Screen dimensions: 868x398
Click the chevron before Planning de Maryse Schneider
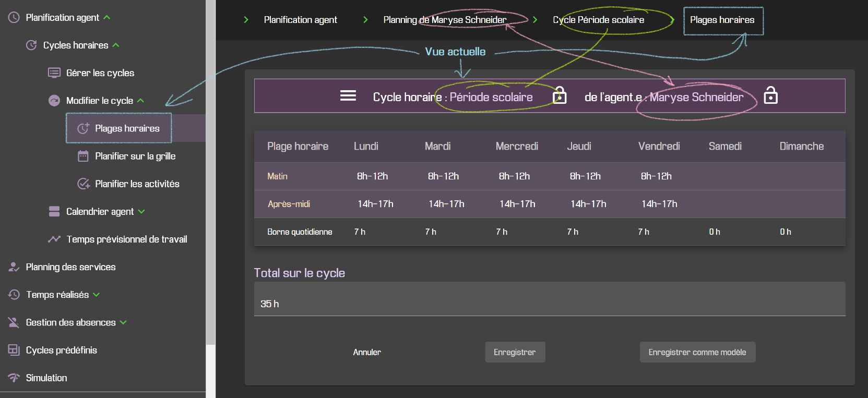click(365, 20)
